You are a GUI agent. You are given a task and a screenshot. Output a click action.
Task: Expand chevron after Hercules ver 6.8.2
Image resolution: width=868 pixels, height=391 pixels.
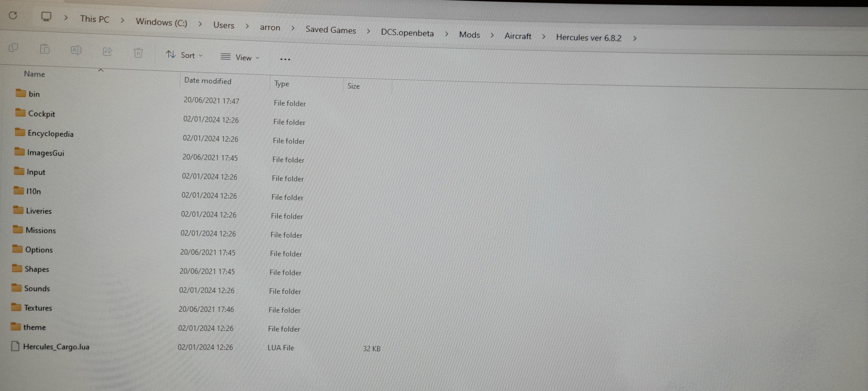pos(635,39)
